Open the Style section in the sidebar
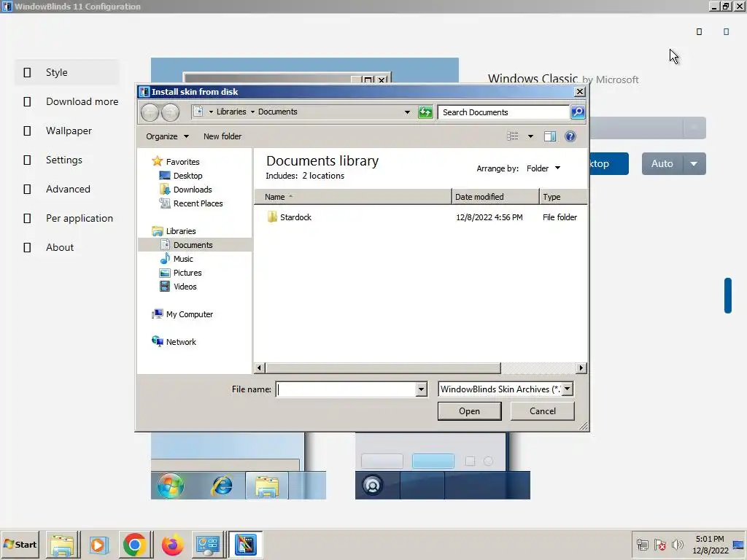Screen dimensions: 747x560 [66, 72]
